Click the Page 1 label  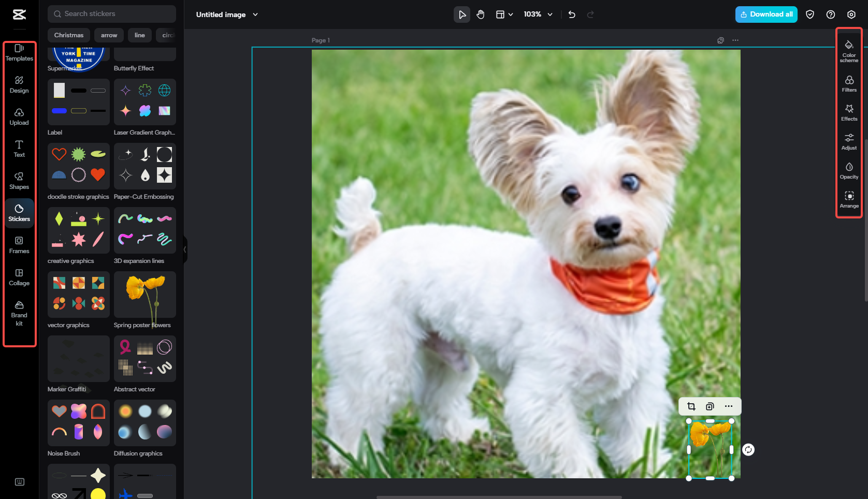click(321, 40)
